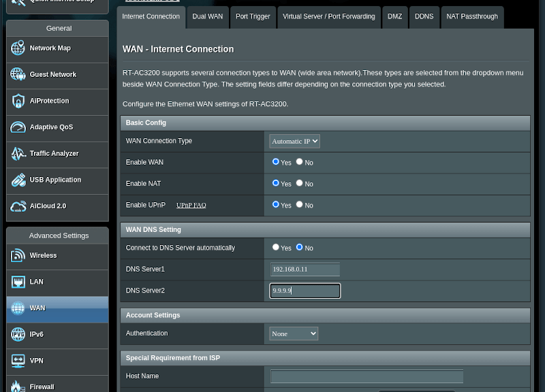Open Adaptive QoS gauge icon

(18, 127)
